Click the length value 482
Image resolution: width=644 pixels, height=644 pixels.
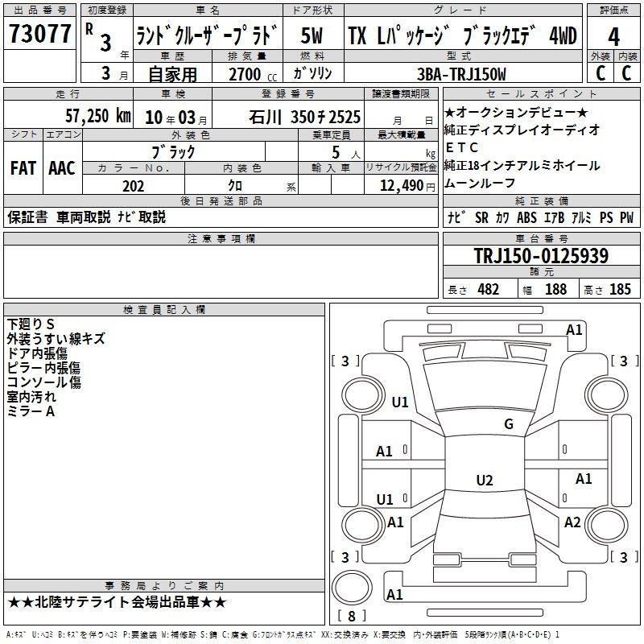(489, 289)
